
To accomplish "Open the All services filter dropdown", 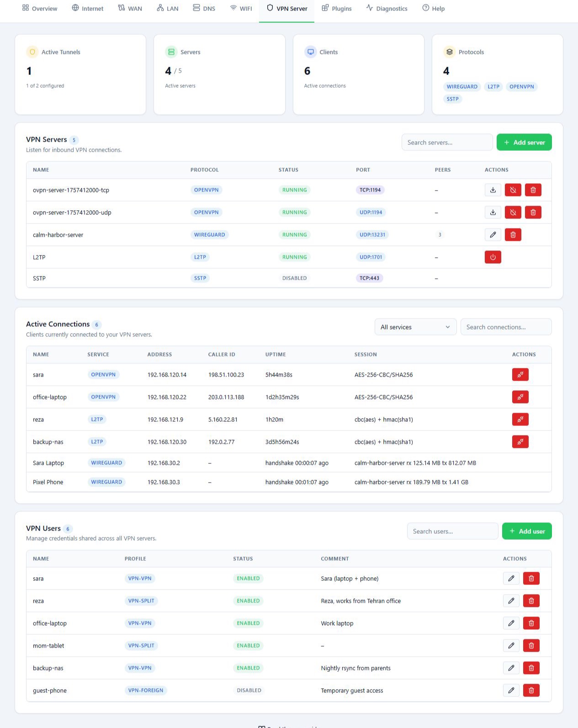I will (415, 327).
